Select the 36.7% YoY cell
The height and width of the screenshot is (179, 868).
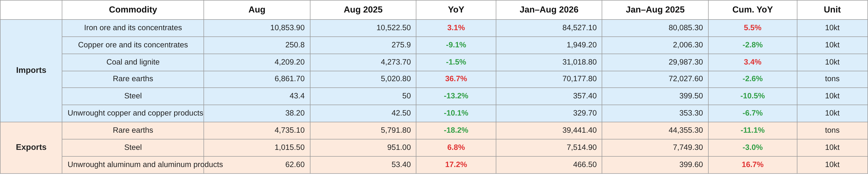[x=456, y=79]
